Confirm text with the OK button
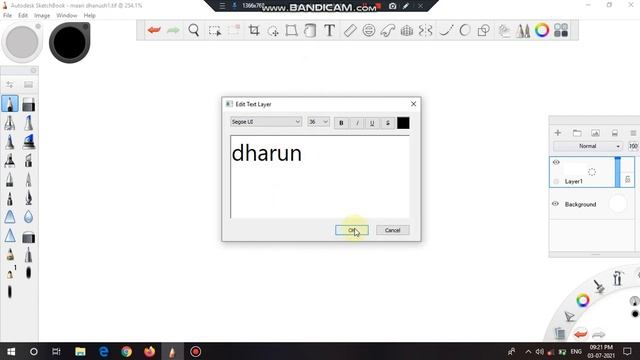This screenshot has width=640, height=360. [x=352, y=230]
